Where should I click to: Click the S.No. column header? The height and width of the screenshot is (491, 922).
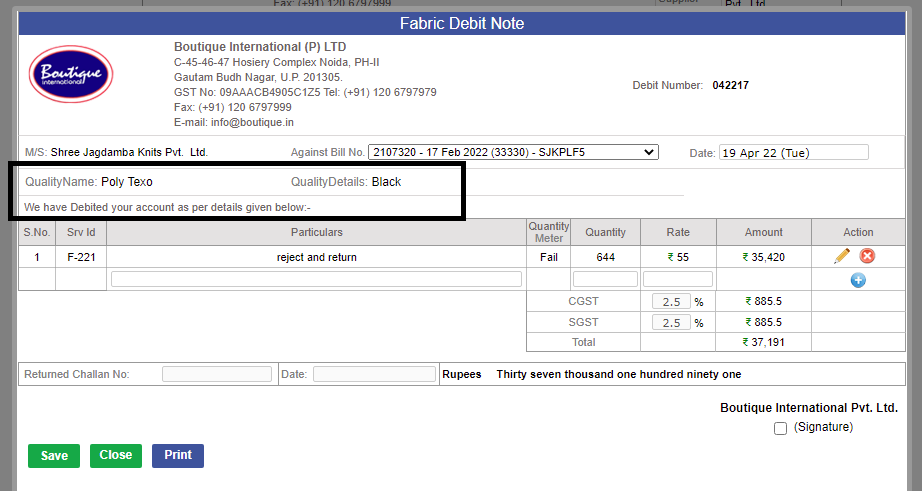coord(37,232)
